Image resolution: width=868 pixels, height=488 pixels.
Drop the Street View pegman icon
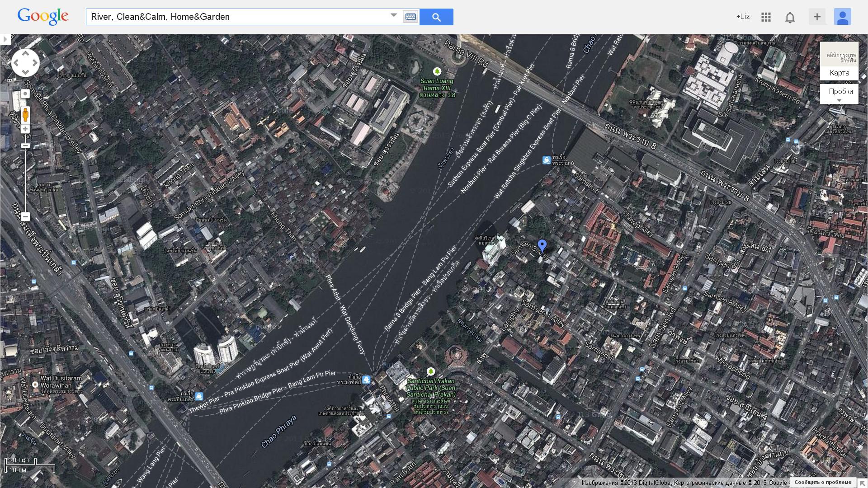point(25,114)
